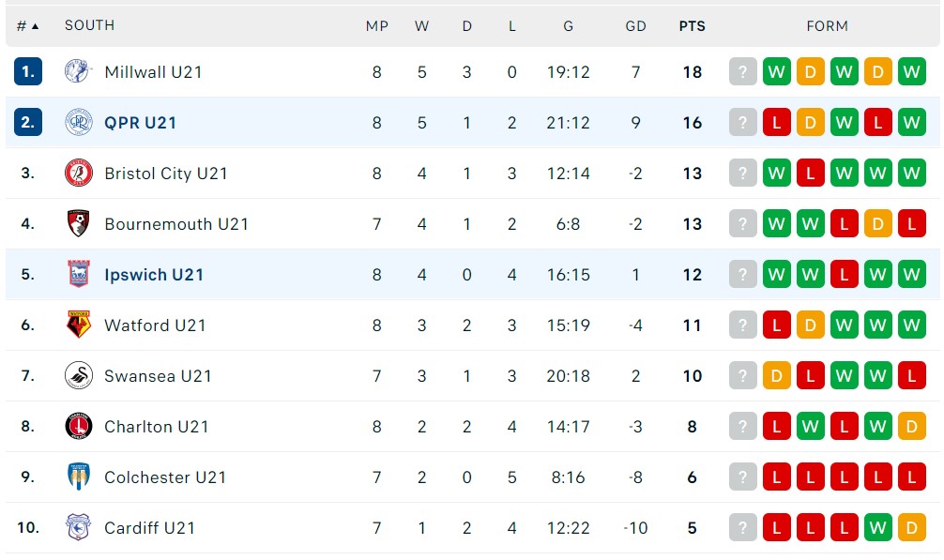Viewport: 944px width, 560px height.
Task: Click Swansea's orange D form badge
Action: [x=776, y=375]
